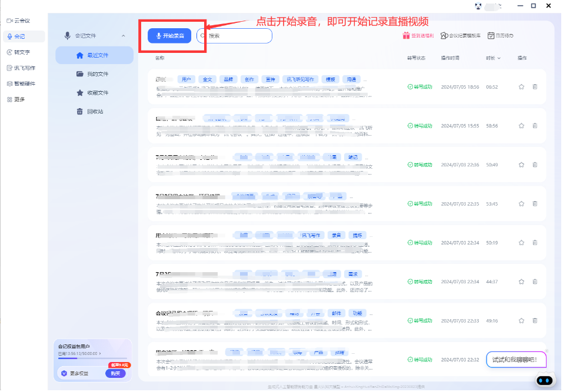Click the 讯飞写作 tag in the 50:19 row

[311, 235]
